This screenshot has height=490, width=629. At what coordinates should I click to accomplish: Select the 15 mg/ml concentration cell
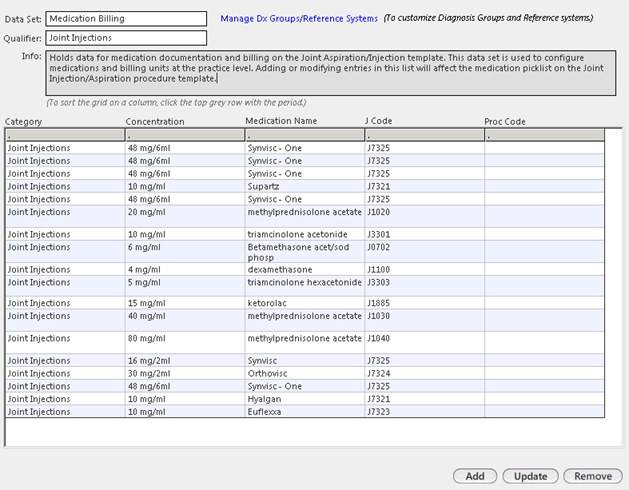click(x=185, y=303)
